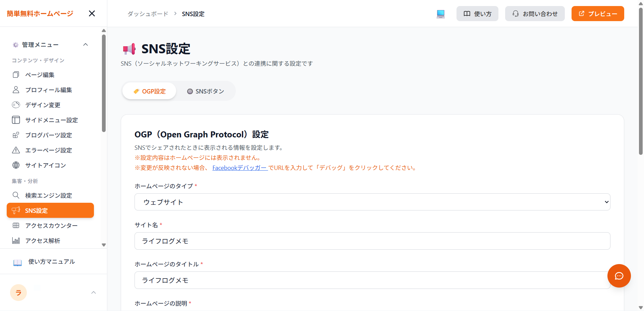
Task: Open the プロフィール編集 menu label
Action: coord(49,90)
